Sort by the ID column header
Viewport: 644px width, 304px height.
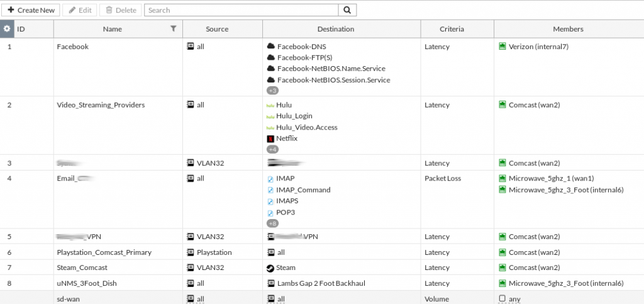tap(21, 29)
